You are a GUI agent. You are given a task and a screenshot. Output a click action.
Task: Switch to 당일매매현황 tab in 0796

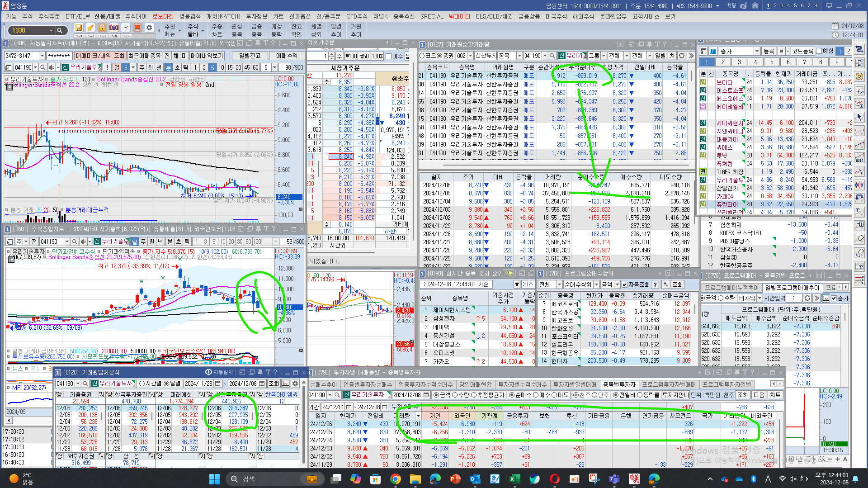point(475,384)
